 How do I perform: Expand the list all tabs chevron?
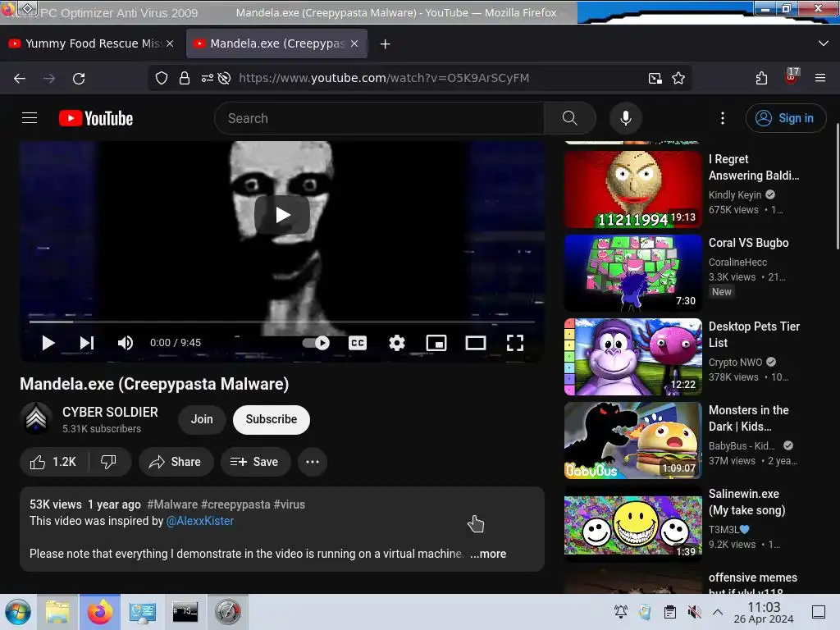click(x=824, y=43)
